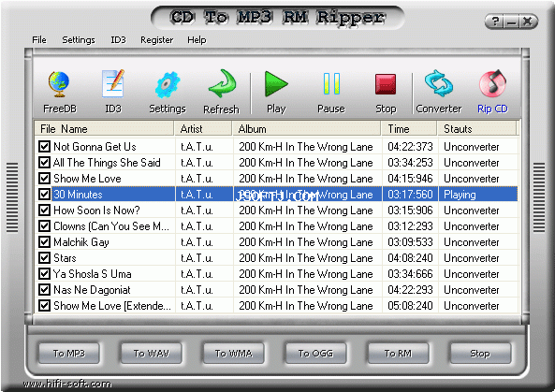Toggle checkbox for Nas Ne Dagoniat
The height and width of the screenshot is (392, 555).
click(44, 289)
